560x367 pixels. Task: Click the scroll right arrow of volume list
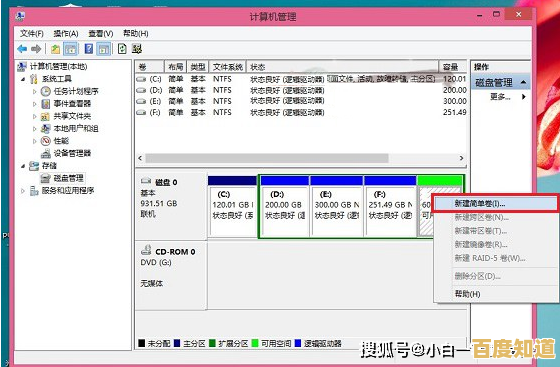[461, 158]
